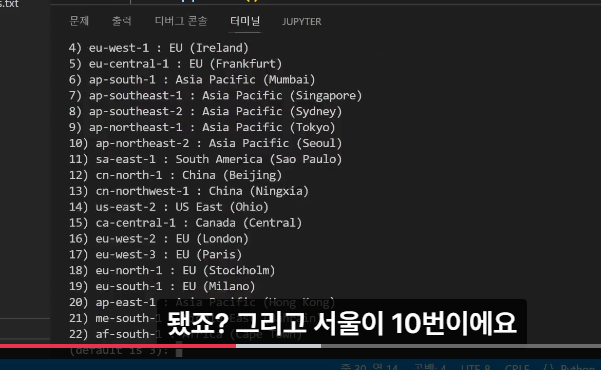The height and width of the screenshot is (370, 601).
Task: Click the UTF-8 encoding status bar entry
Action: 475,367
